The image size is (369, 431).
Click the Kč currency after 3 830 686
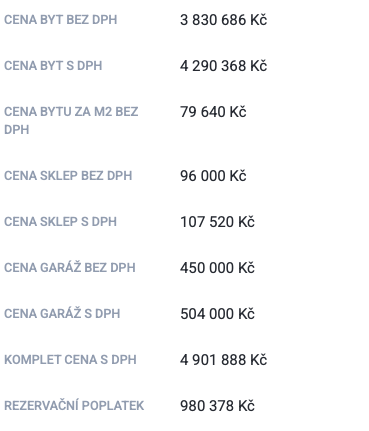[x=259, y=20]
